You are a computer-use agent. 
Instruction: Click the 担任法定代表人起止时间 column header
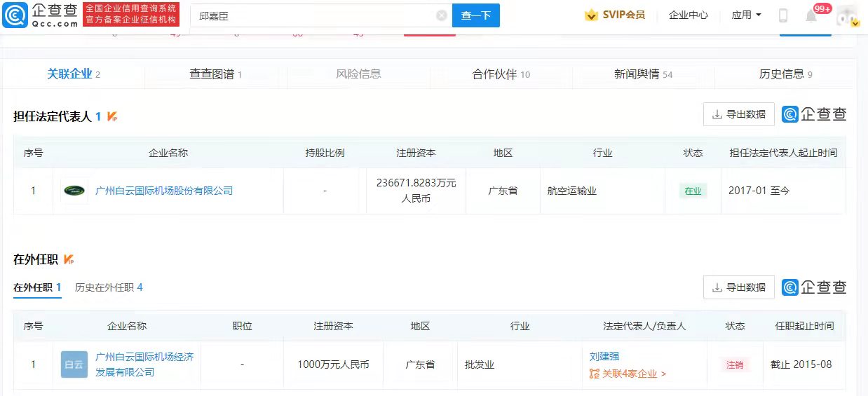pyautogui.click(x=783, y=153)
